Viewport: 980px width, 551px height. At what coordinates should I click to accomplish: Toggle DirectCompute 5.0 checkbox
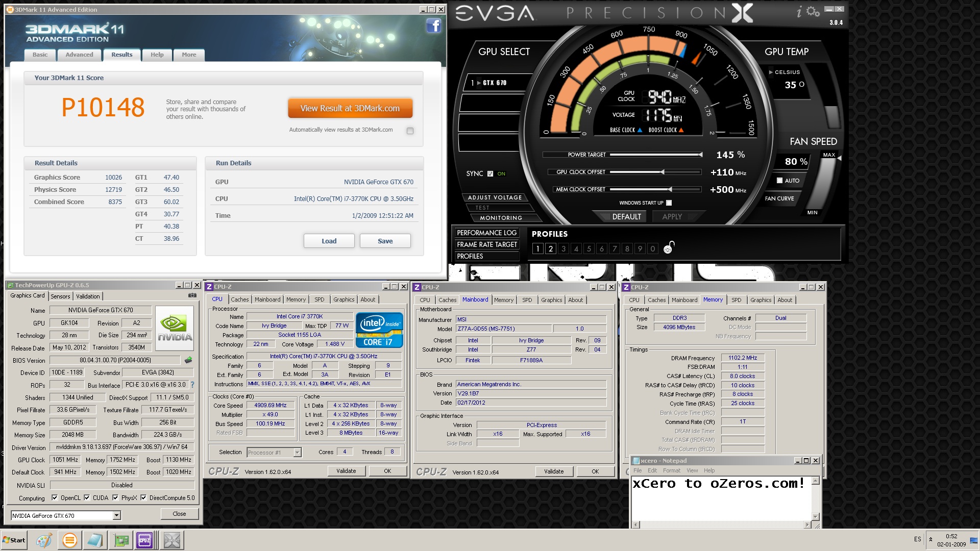coord(143,497)
